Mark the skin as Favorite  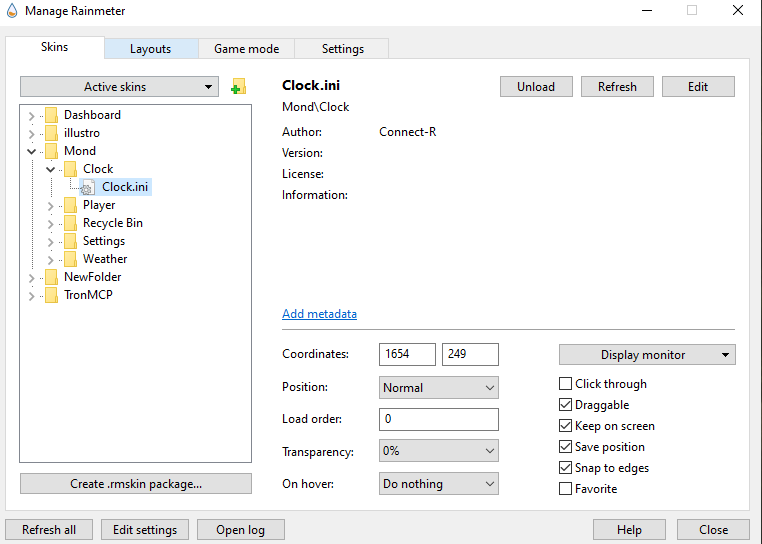tap(565, 488)
